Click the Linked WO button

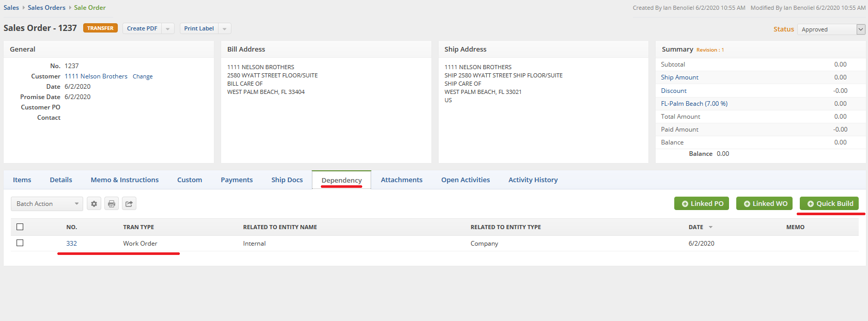click(765, 203)
